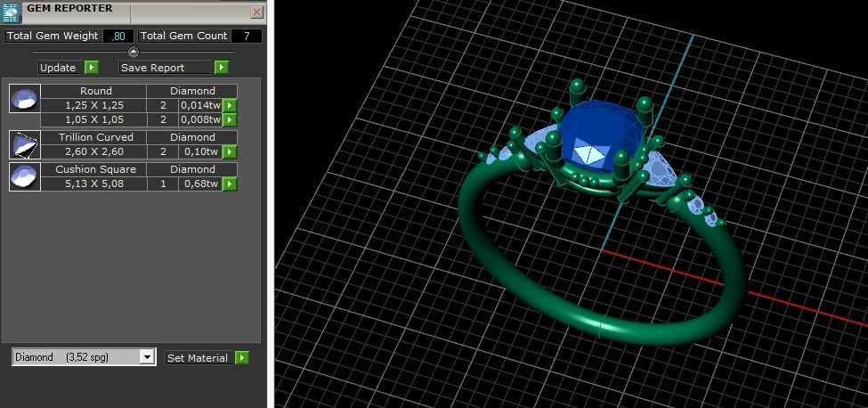Click the Save Report label
868x408 pixels.
(x=166, y=68)
